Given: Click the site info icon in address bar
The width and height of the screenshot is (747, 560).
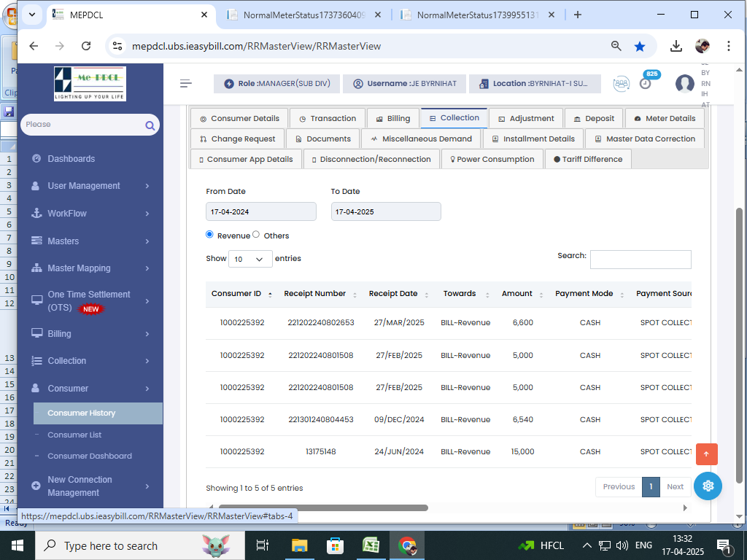Looking at the screenshot, I should coord(117,46).
